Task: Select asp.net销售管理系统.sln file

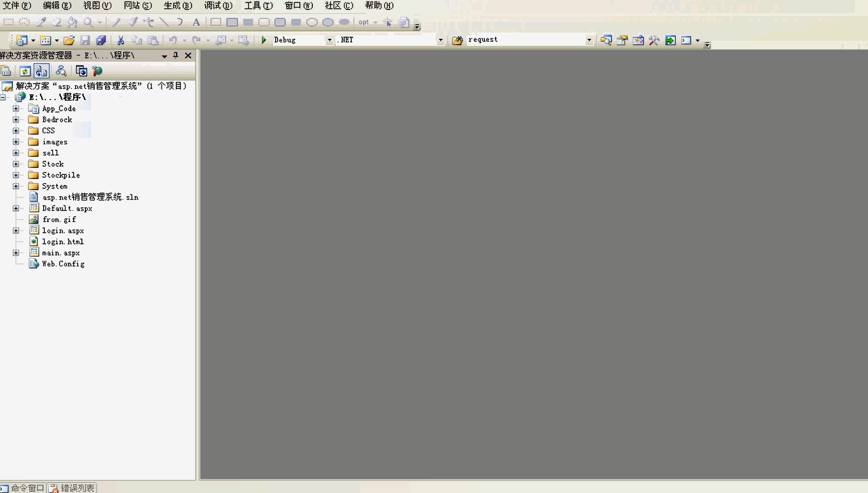Action: pos(90,197)
